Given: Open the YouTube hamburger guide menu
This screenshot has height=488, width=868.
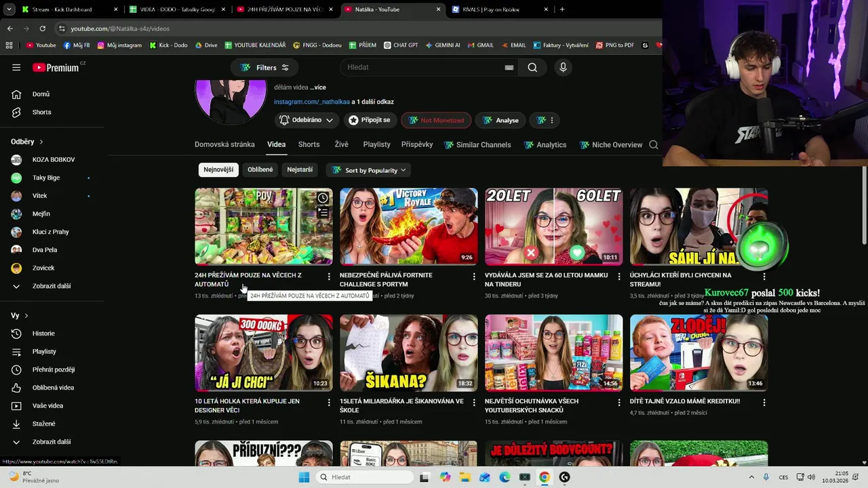Looking at the screenshot, I should click(16, 67).
